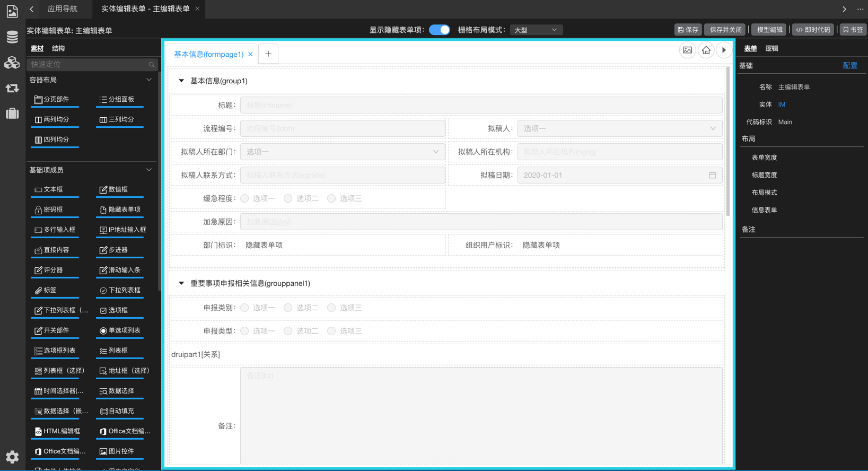Open the 配置 link in 基础 section
This screenshot has height=471, width=868.
[x=850, y=66]
